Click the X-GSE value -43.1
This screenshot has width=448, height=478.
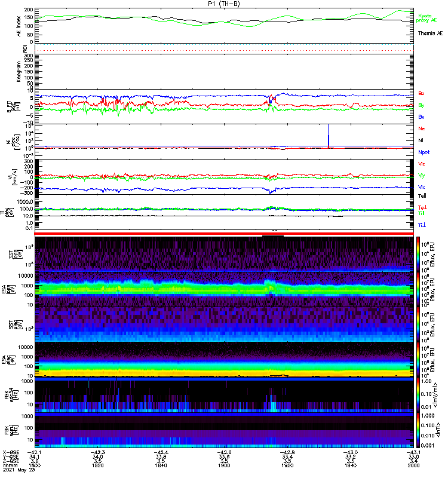point(413,453)
